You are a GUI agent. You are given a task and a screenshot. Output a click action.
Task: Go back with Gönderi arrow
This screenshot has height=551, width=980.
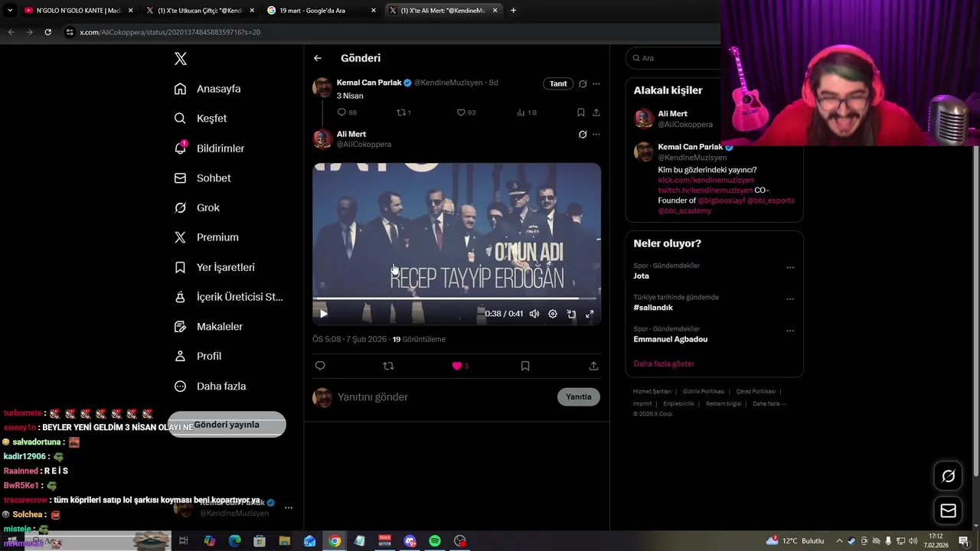click(x=318, y=58)
